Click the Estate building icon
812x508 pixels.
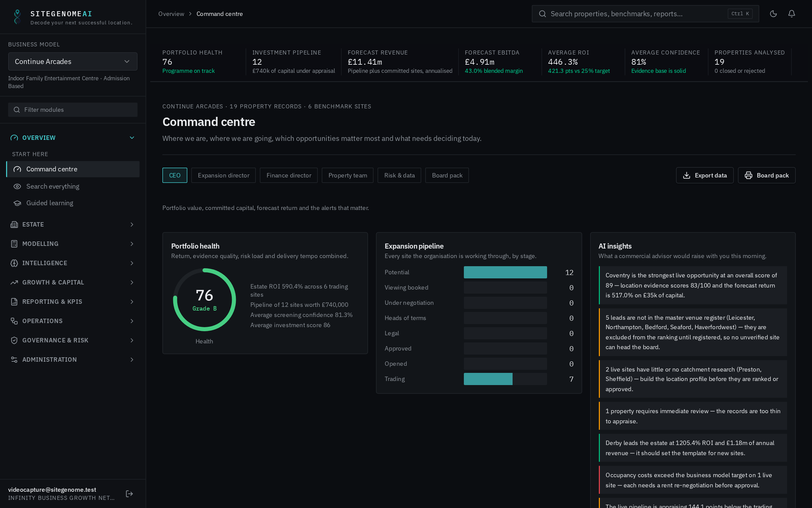point(14,225)
